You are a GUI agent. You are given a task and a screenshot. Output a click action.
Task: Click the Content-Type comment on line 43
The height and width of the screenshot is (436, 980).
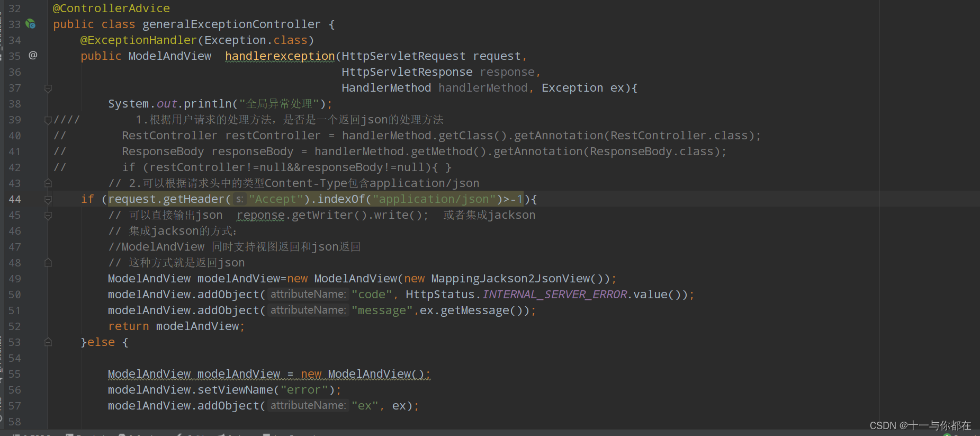[x=294, y=183]
